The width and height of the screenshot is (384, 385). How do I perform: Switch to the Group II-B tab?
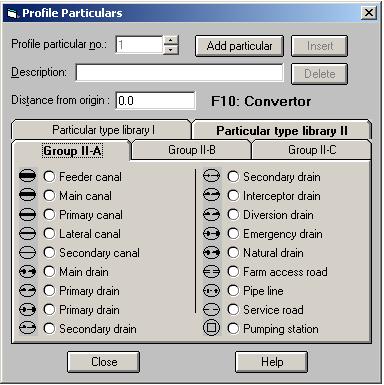click(192, 150)
